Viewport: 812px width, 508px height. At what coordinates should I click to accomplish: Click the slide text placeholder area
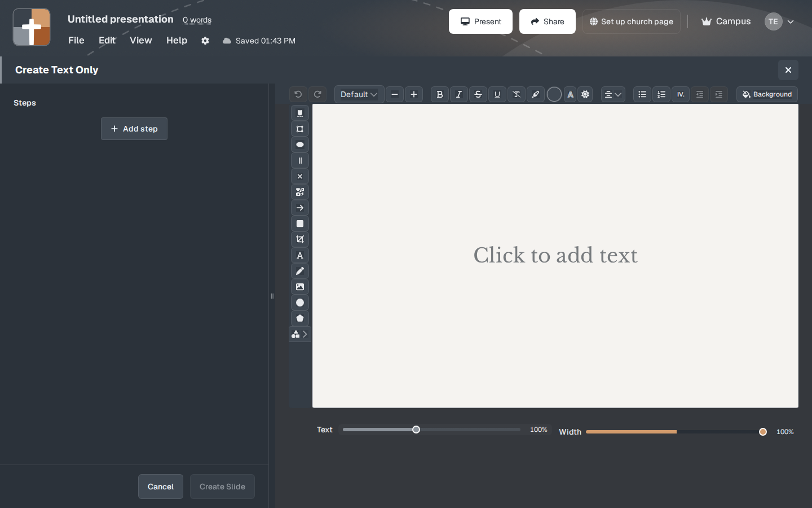click(x=555, y=255)
